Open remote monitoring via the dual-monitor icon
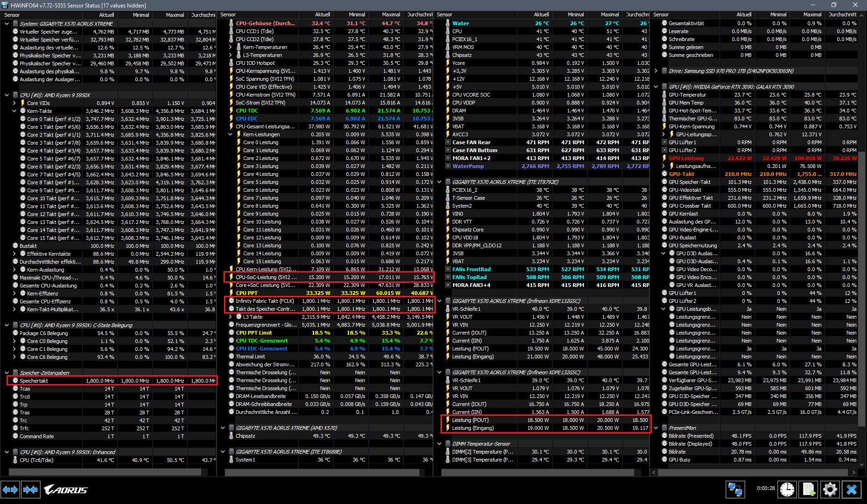The image size is (867, 504). tap(736, 489)
